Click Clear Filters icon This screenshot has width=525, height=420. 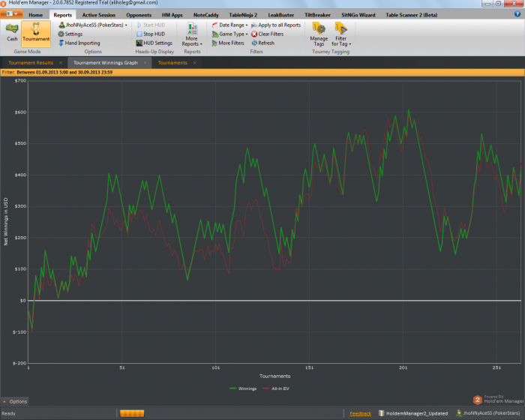(x=255, y=34)
